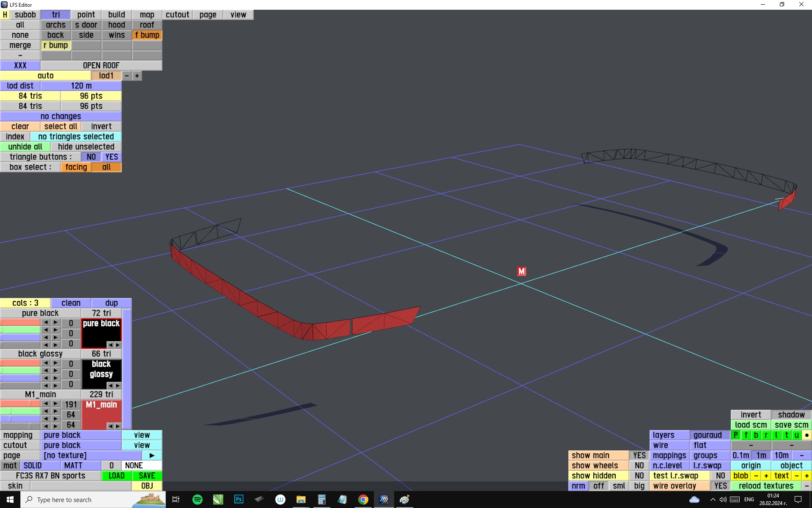This screenshot has width=812, height=508.
Task: Open Photoshop from the taskbar
Action: point(239,500)
